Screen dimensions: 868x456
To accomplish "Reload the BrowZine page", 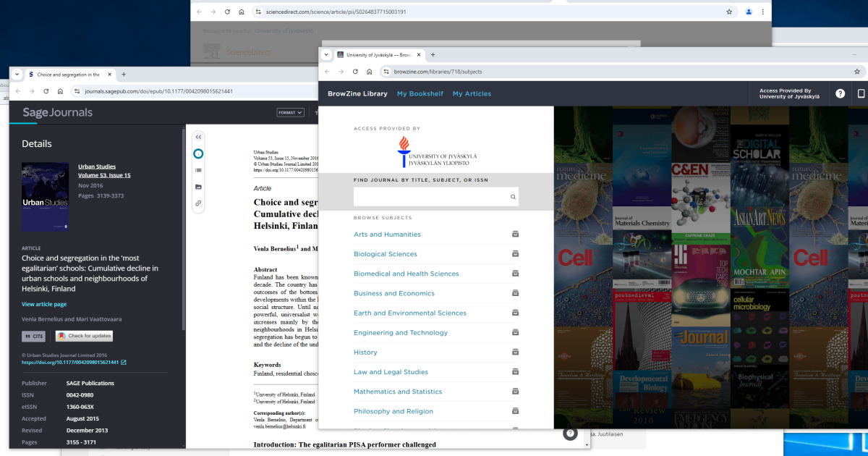I will tap(355, 72).
